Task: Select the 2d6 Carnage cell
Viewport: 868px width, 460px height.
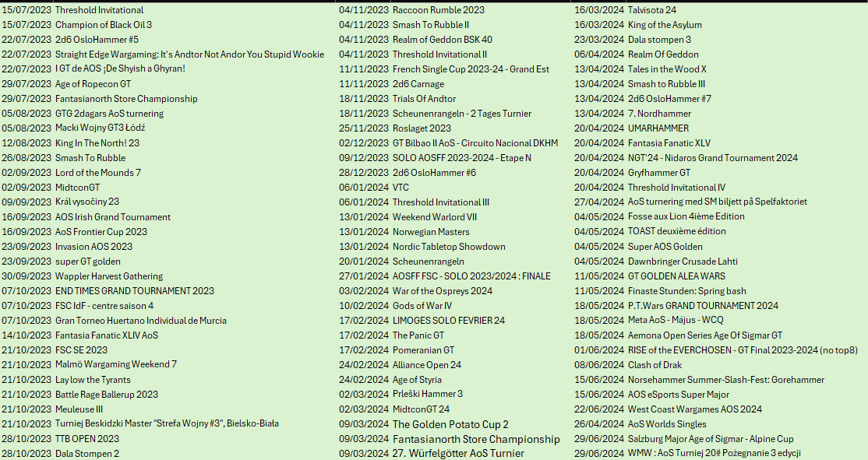Action: 418,84
